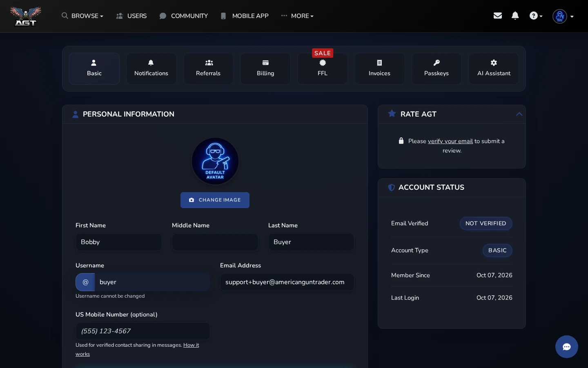Screen dimensions: 588x368
Task: Switch to the Notifications tab
Action: tap(151, 69)
